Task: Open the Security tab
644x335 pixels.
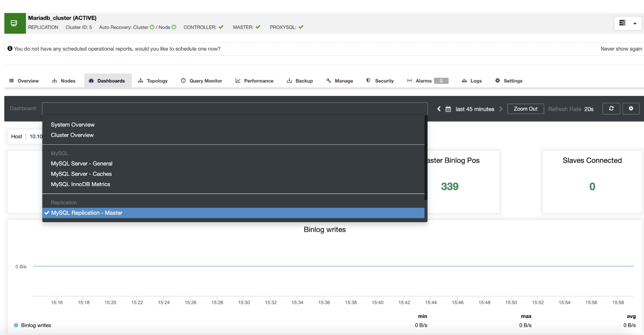Action: (x=380, y=81)
